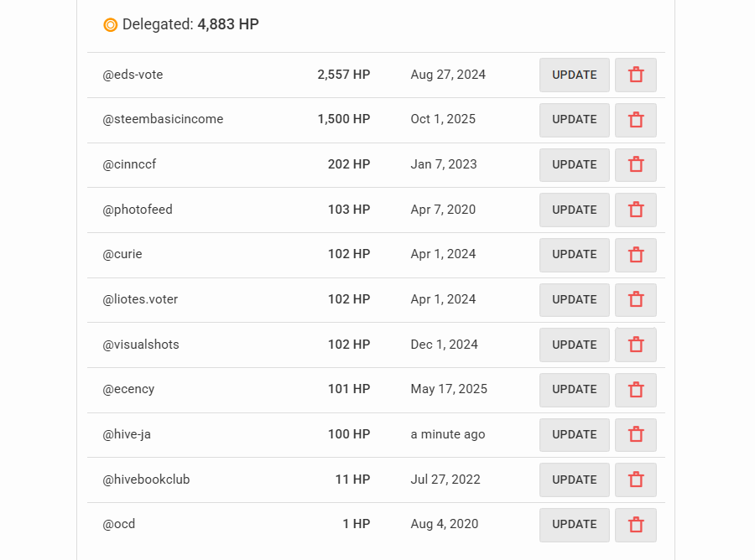Open the @photofeed account link
This screenshot has height=560, width=755.
pyautogui.click(x=138, y=210)
